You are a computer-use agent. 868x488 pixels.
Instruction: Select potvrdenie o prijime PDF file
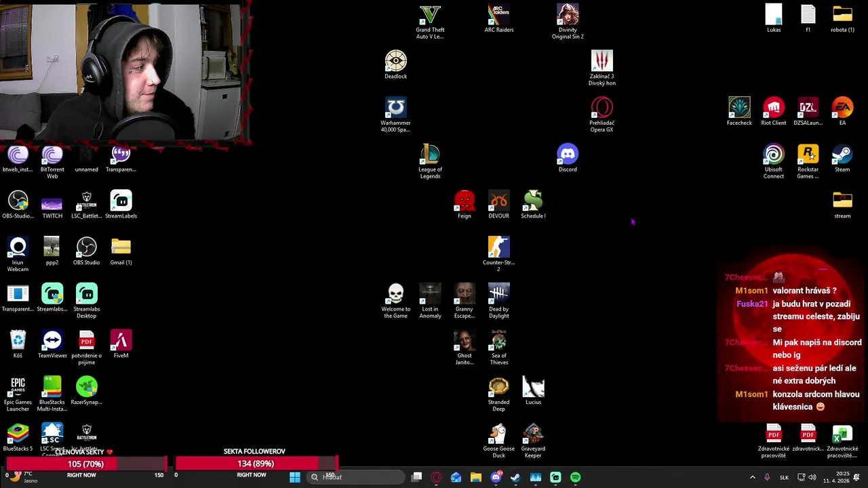tap(86, 348)
